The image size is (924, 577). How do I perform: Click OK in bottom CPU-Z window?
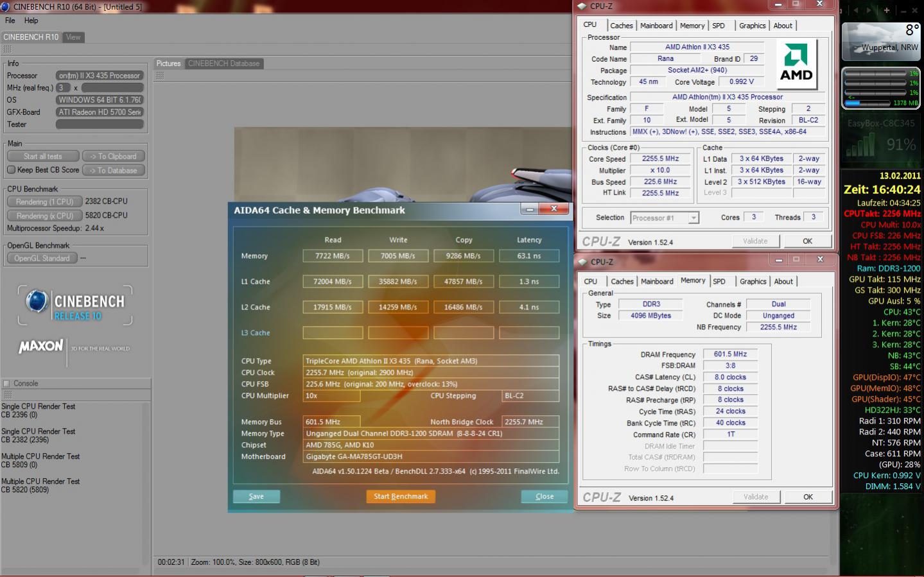tap(808, 497)
